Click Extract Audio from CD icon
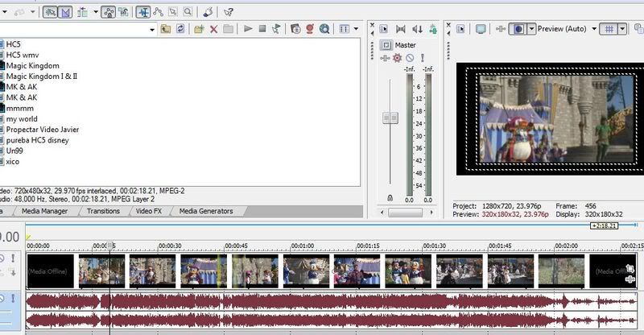Screen dimensions: 644x335 (x=310, y=29)
